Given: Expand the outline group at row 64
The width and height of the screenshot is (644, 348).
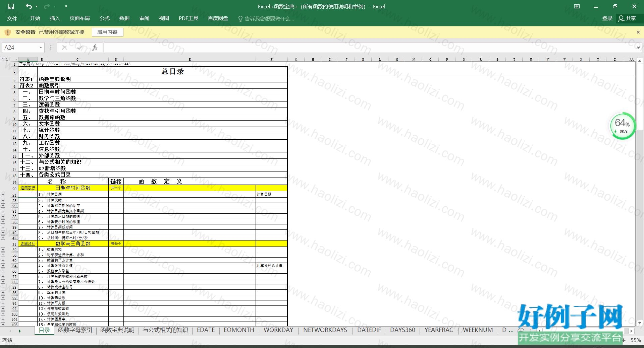Looking at the screenshot, I should 3,266.
